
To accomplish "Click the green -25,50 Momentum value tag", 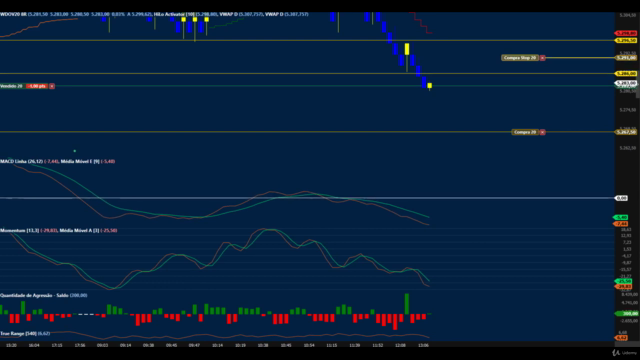I will pos(623,282).
